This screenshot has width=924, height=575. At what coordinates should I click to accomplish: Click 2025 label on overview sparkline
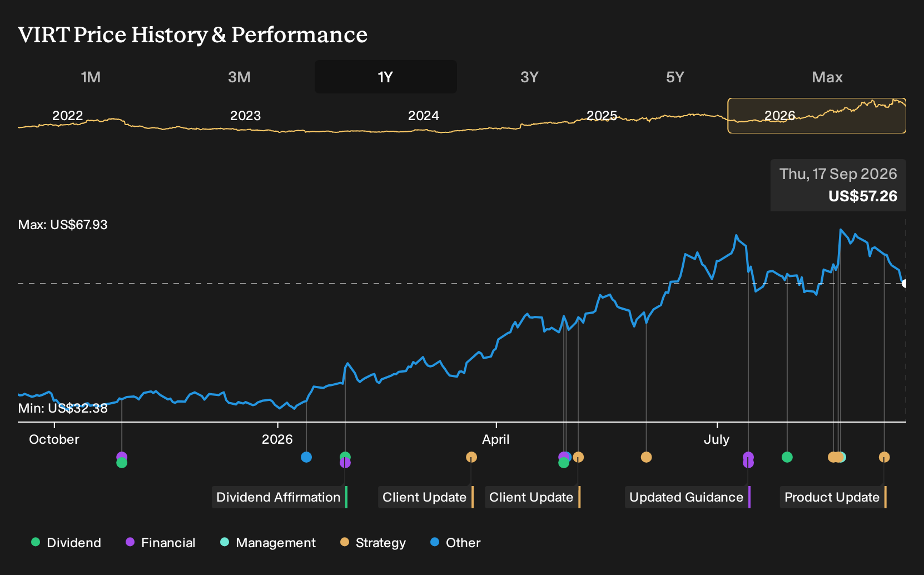click(602, 116)
